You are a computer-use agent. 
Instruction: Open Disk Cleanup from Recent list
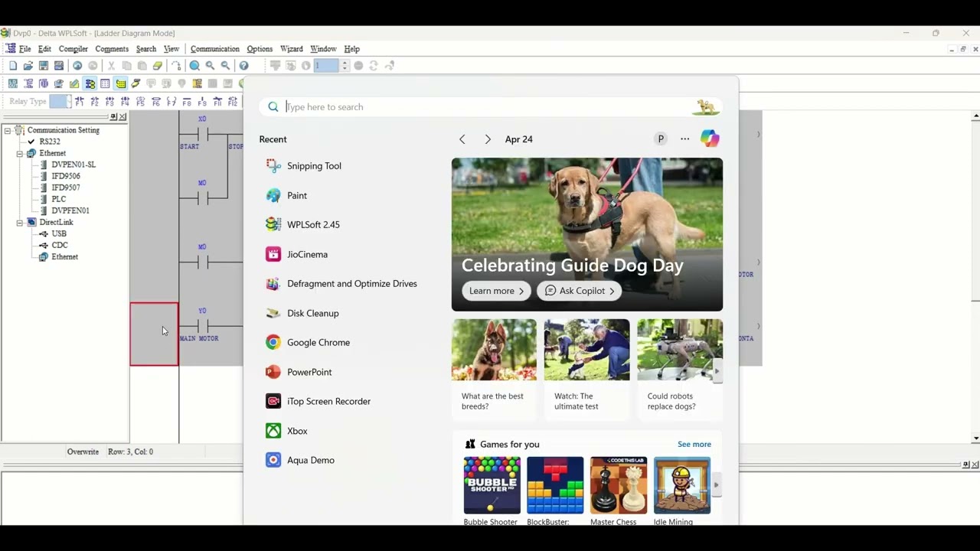(302, 313)
